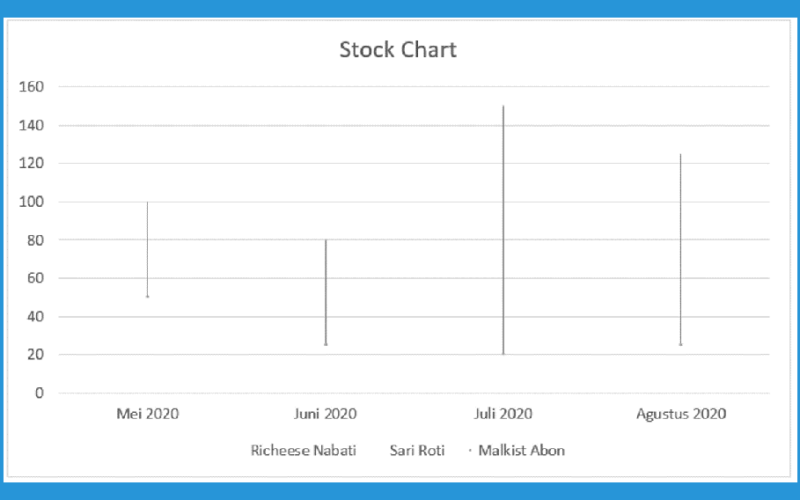
Task: Select the Juli 2020 high-low line
Action: coord(503,230)
